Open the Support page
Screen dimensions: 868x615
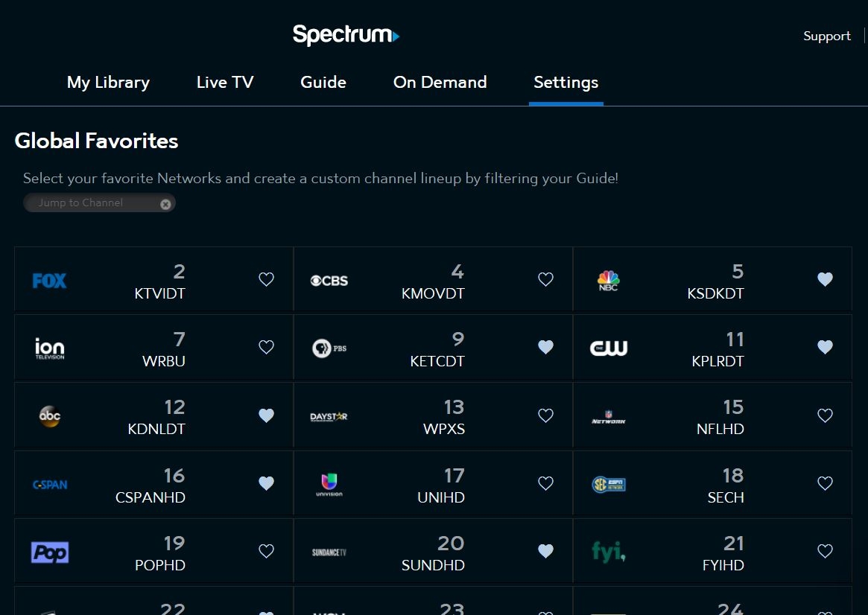coord(826,36)
